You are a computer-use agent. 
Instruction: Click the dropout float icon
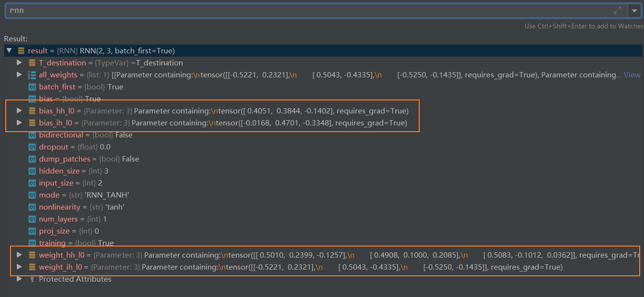32,147
